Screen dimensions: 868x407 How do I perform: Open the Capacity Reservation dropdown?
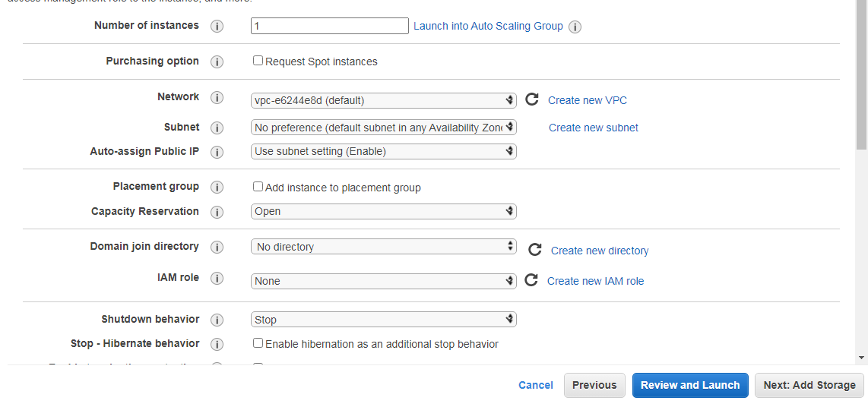(x=383, y=211)
